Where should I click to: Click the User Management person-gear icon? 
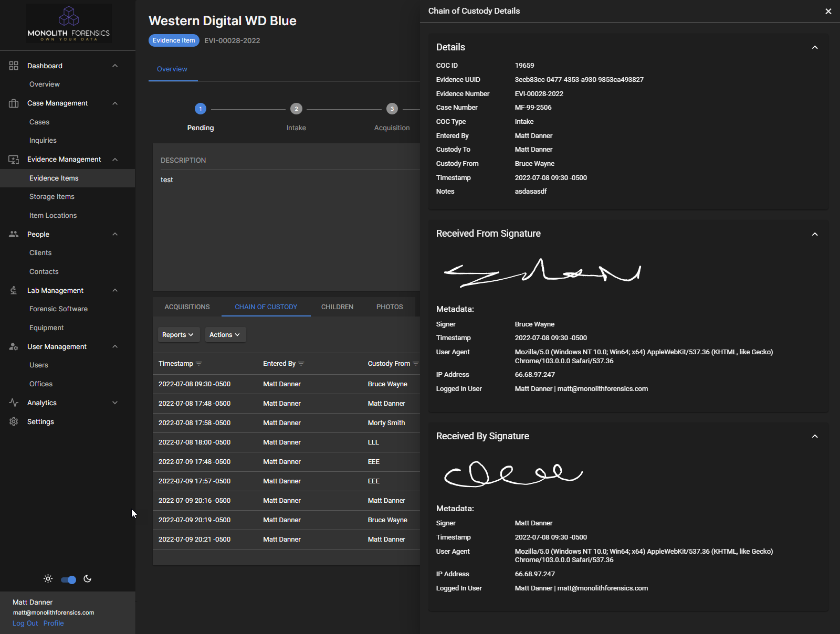(14, 346)
